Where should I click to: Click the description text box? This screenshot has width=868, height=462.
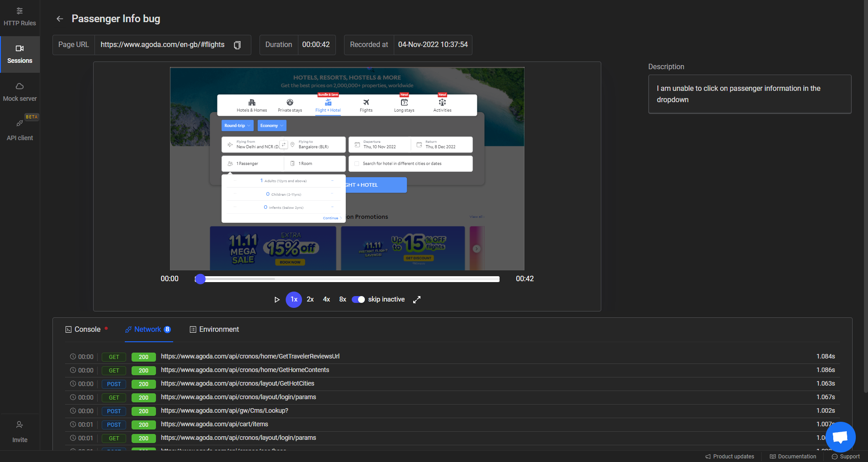(750, 94)
